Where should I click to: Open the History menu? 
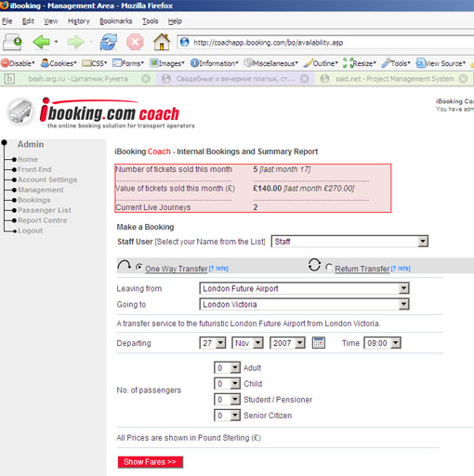(x=79, y=21)
